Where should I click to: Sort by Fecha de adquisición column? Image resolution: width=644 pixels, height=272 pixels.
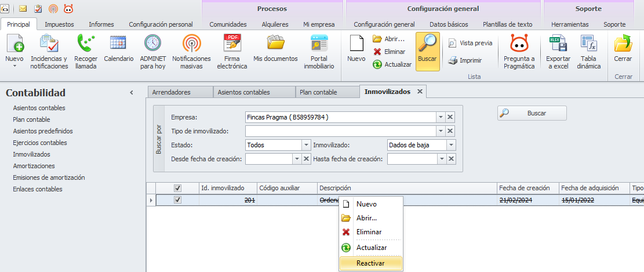click(x=594, y=188)
